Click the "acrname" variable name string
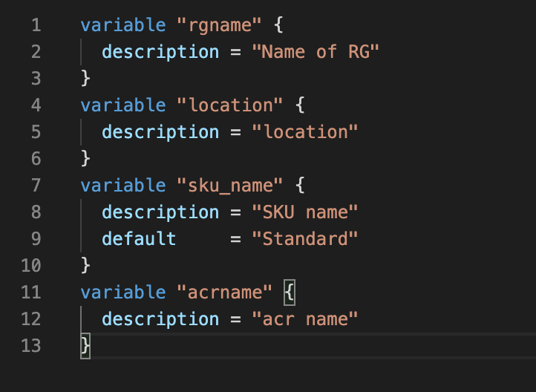The image size is (536, 392). pyautogui.click(x=225, y=293)
